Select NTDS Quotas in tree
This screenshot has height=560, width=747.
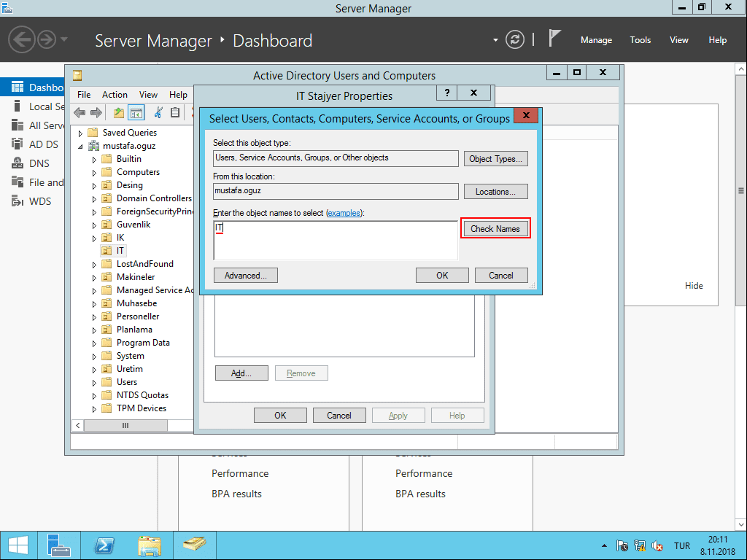click(x=142, y=394)
